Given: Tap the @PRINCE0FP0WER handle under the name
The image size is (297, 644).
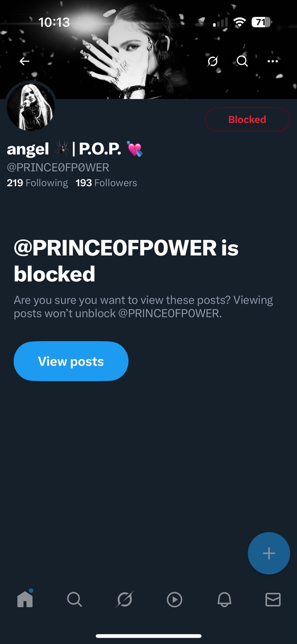Looking at the screenshot, I should (x=58, y=167).
